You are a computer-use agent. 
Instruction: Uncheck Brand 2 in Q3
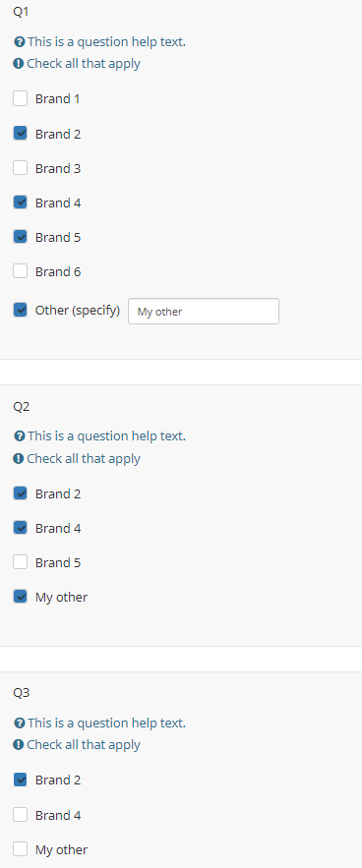click(x=20, y=780)
